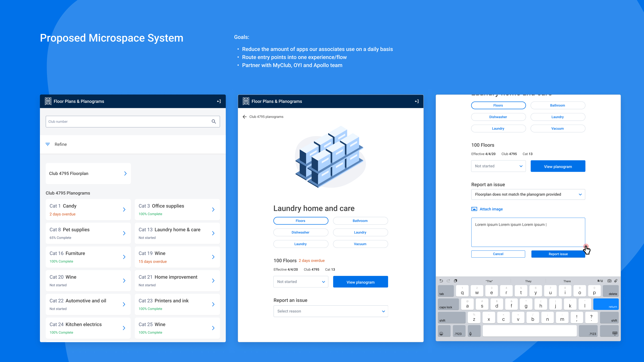Tap the q key
Image resolution: width=644 pixels, height=362 pixels.
[462, 291]
